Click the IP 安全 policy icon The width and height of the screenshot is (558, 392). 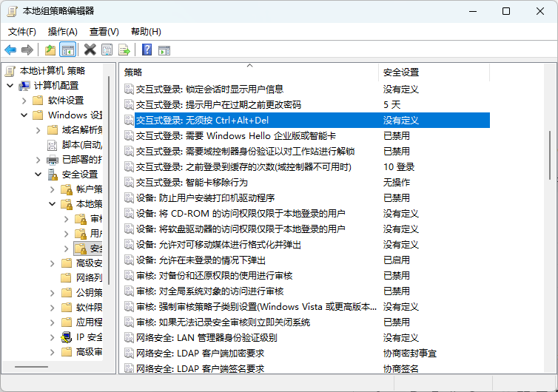[67, 337]
